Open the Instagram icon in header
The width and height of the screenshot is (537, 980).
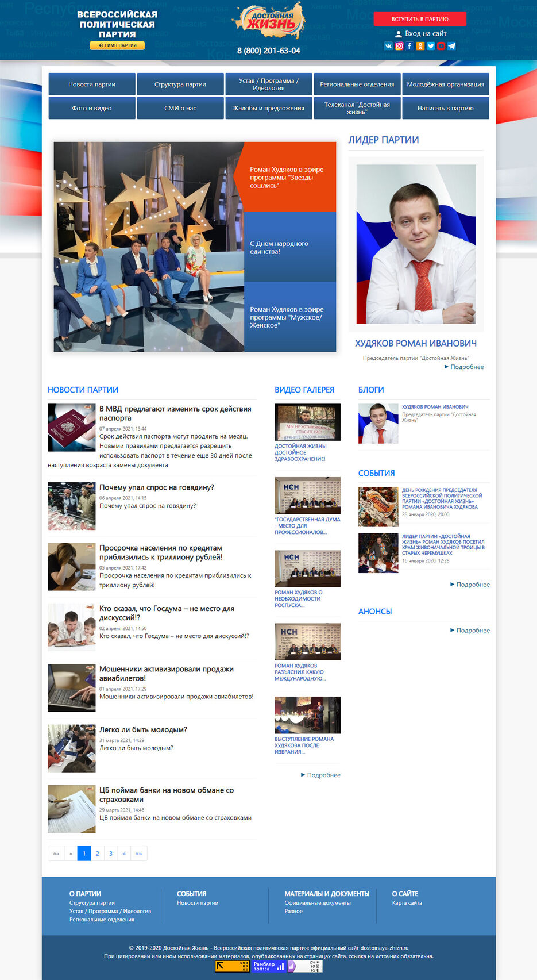tap(399, 46)
